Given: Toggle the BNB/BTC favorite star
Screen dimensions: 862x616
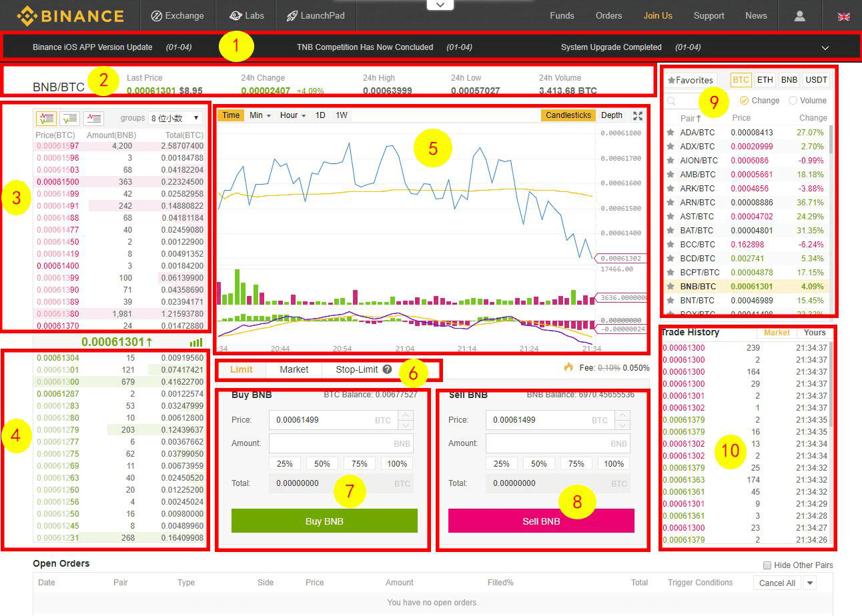Looking at the screenshot, I should coord(671,286).
